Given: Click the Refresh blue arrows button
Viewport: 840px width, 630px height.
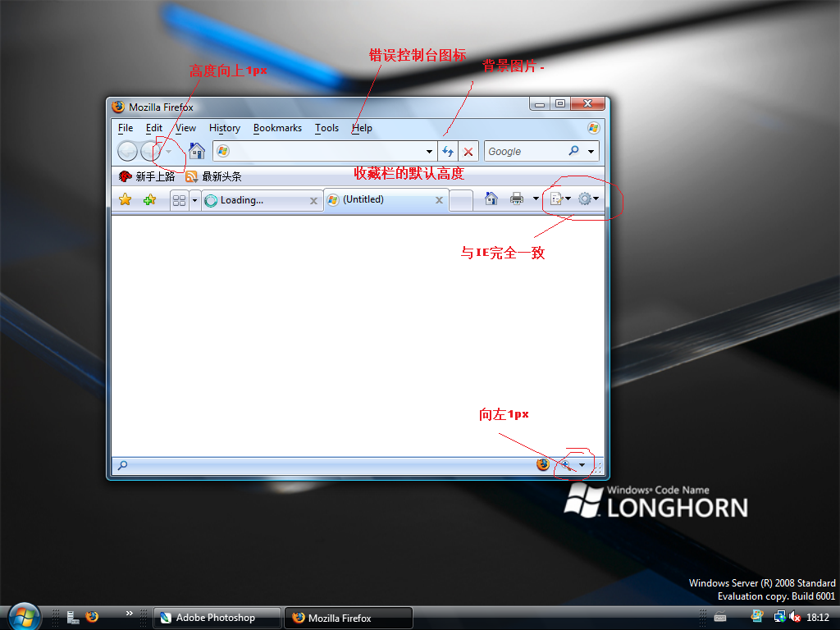Looking at the screenshot, I should 448,152.
